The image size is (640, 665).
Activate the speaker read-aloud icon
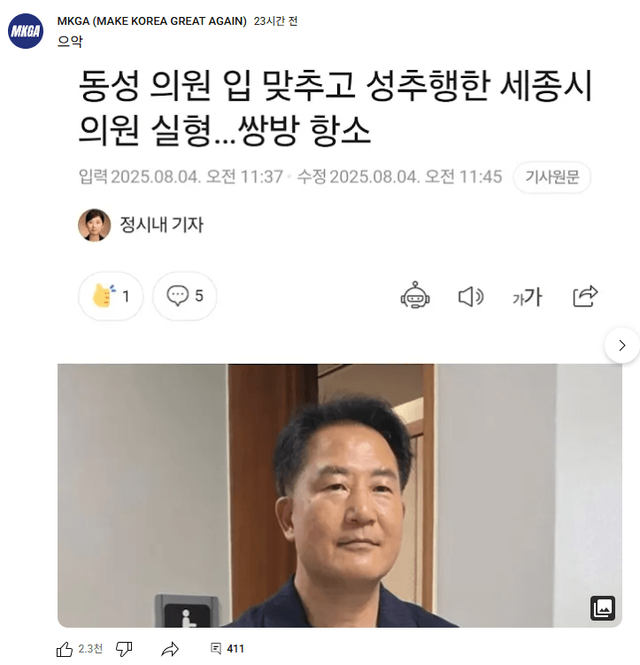(x=470, y=296)
